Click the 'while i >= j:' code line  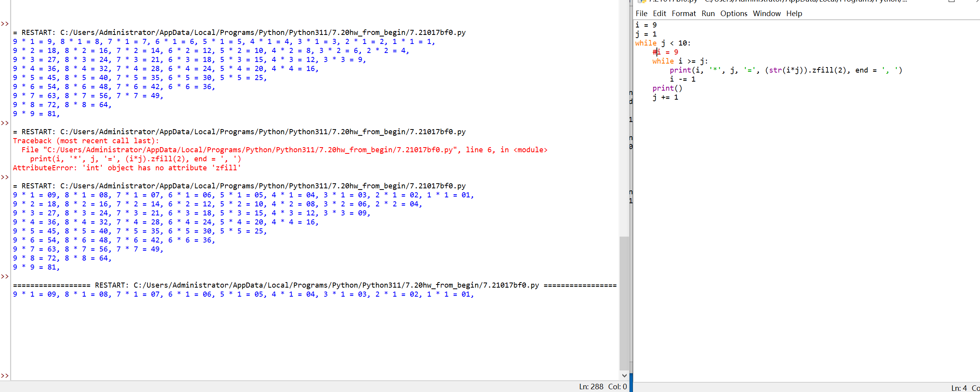[680, 61]
